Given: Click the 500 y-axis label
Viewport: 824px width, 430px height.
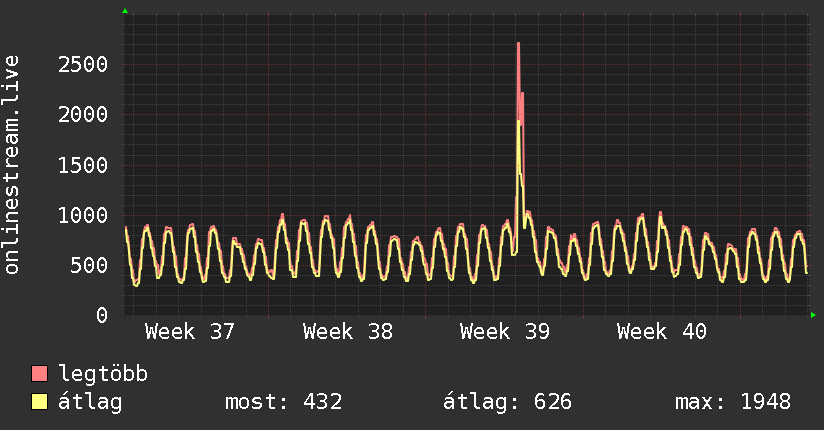Looking at the screenshot, I should click(x=89, y=265).
